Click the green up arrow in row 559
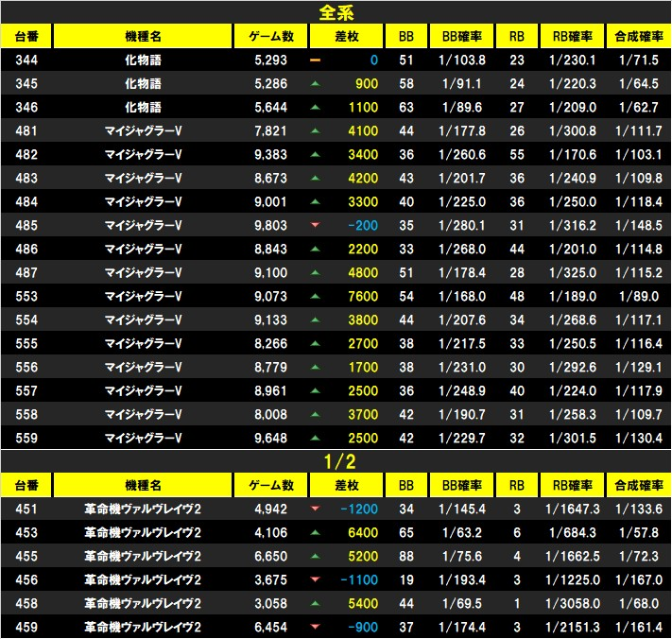Image resolution: width=672 pixels, height=639 pixels. click(x=315, y=438)
